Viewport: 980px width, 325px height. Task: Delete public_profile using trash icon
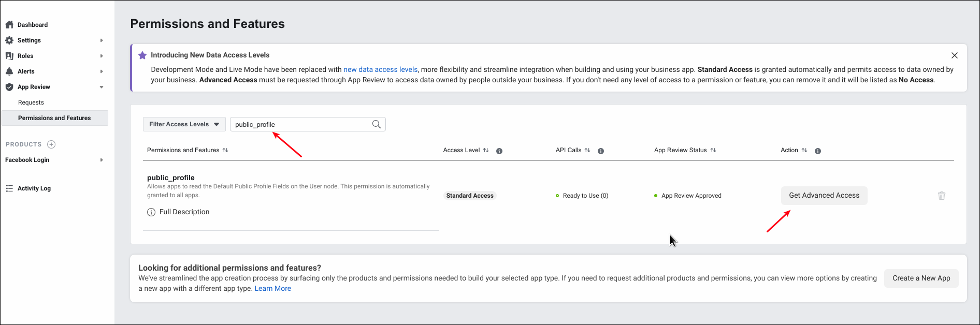pyautogui.click(x=941, y=196)
